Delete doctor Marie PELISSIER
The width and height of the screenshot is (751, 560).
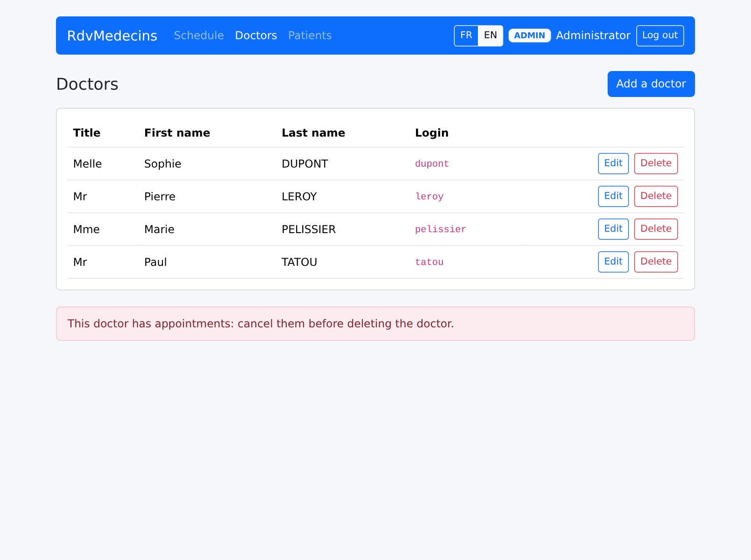(x=656, y=229)
